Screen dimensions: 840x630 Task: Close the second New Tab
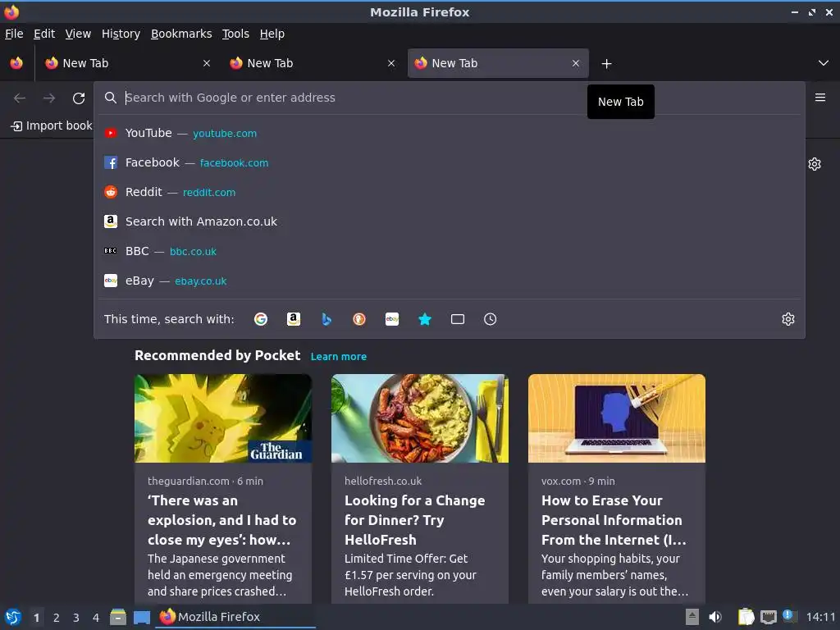tap(391, 63)
